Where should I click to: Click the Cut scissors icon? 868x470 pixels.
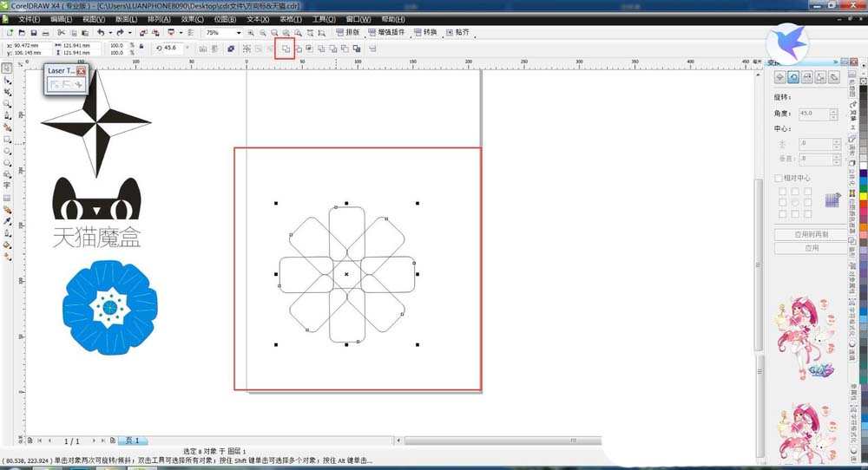coord(62,33)
